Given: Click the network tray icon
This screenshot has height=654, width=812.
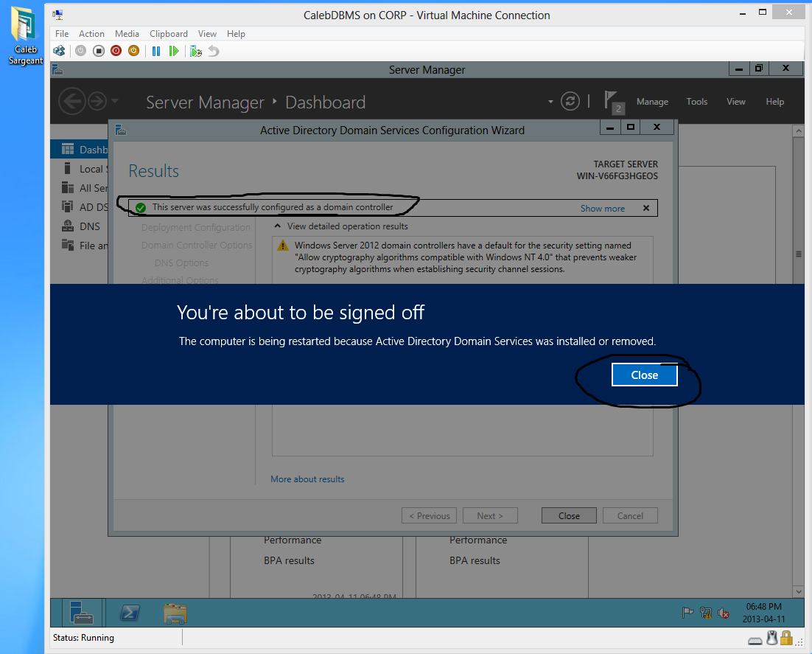Looking at the screenshot, I should pos(705,613).
